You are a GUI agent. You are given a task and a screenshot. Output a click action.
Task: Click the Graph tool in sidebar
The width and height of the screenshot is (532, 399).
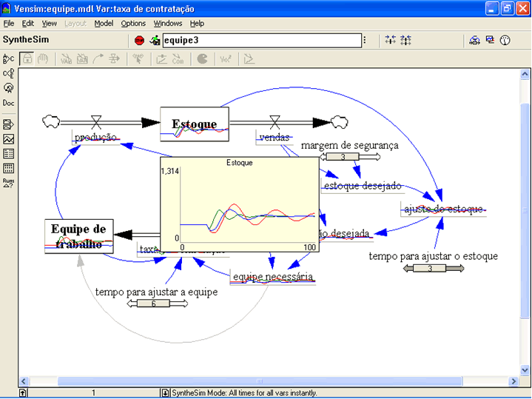[x=9, y=138]
